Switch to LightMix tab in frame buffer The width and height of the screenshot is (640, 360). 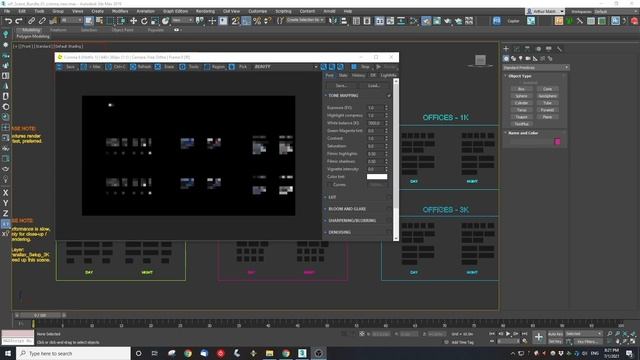[389, 76]
